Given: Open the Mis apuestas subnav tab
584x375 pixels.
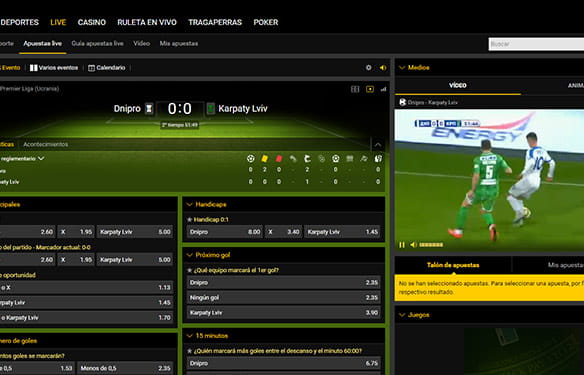Looking at the screenshot, I should 179,44.
